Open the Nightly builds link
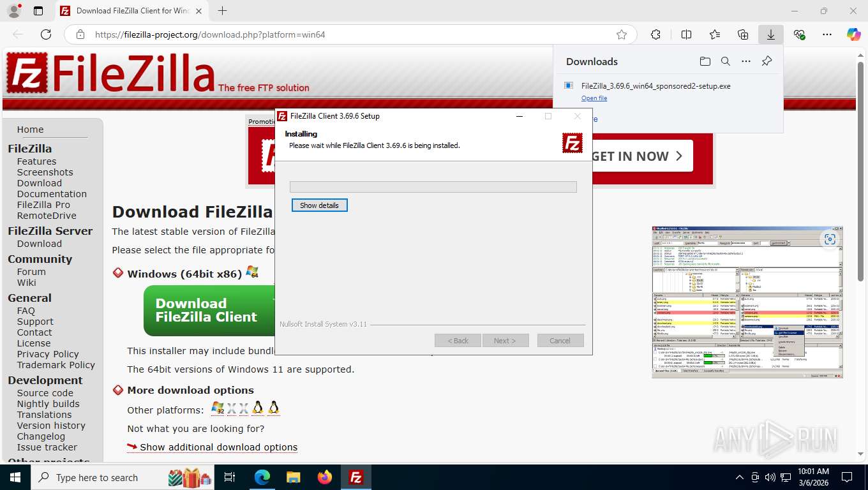 click(48, 404)
